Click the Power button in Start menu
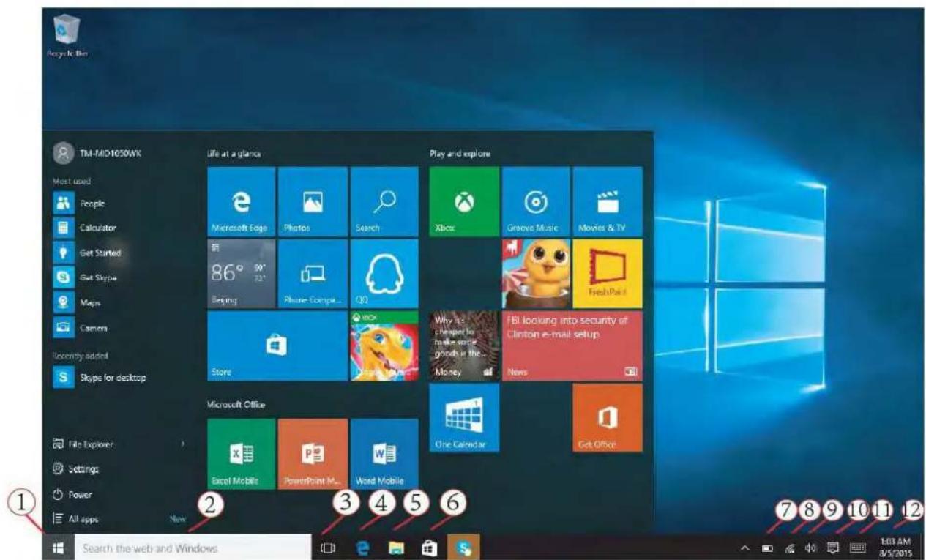Screen dimensions: 926x560 (x=79, y=494)
